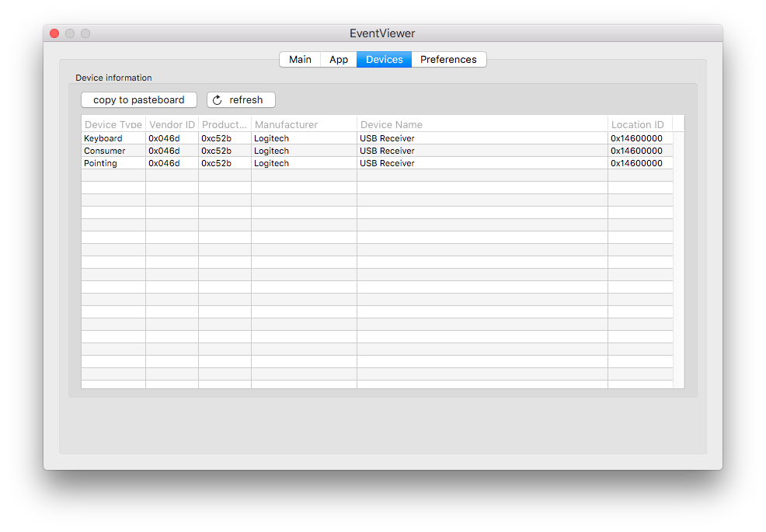Open the Preferences tab
The height and width of the screenshot is (532, 766).
(x=448, y=60)
